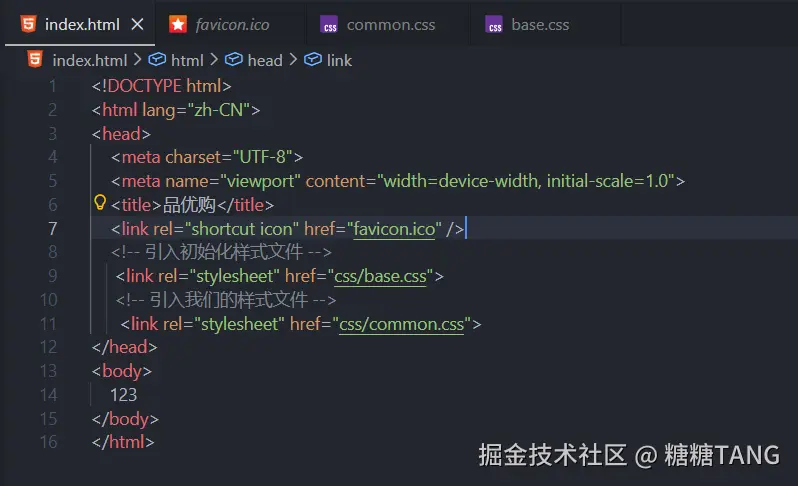798x486 pixels.
Task: Click the cube icon before html breadcrumb
Action: pyautogui.click(x=157, y=60)
